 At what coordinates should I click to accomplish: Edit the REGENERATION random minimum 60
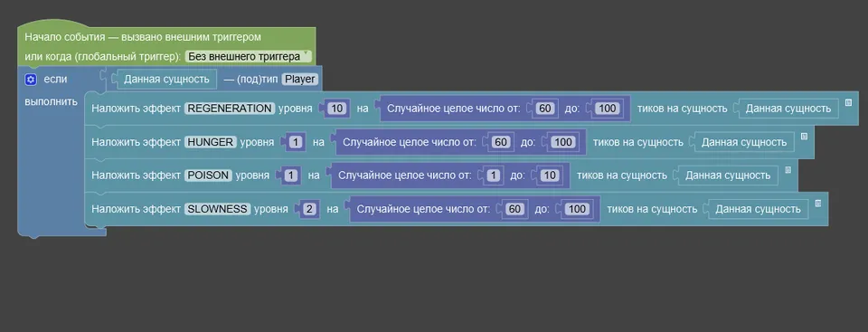(x=545, y=109)
